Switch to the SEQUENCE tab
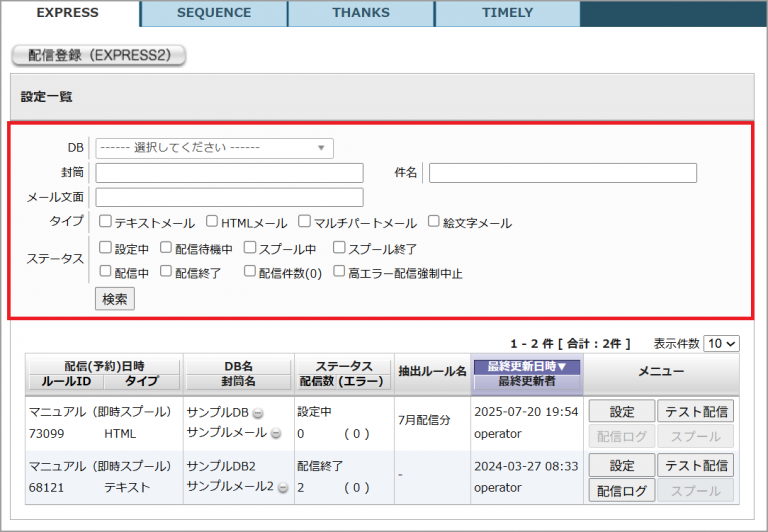This screenshot has height=532, width=768. (214, 13)
